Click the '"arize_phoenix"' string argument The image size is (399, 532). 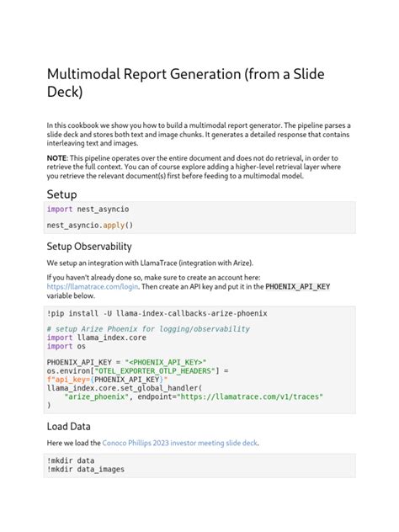pos(96,396)
